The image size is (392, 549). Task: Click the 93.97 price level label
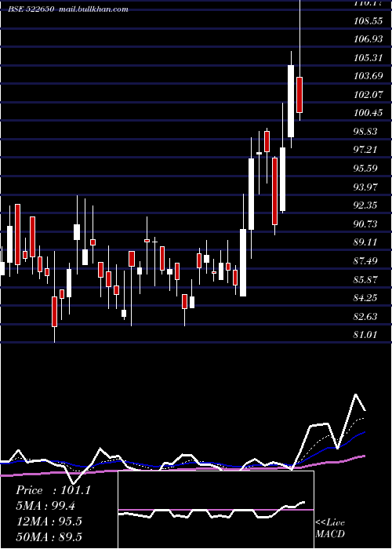(x=366, y=187)
